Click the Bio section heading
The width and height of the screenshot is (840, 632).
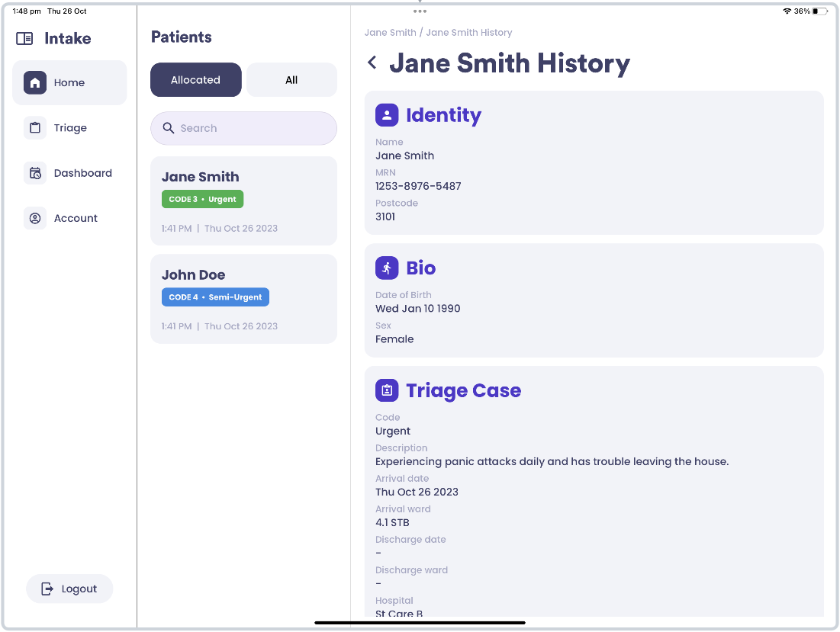coord(420,268)
